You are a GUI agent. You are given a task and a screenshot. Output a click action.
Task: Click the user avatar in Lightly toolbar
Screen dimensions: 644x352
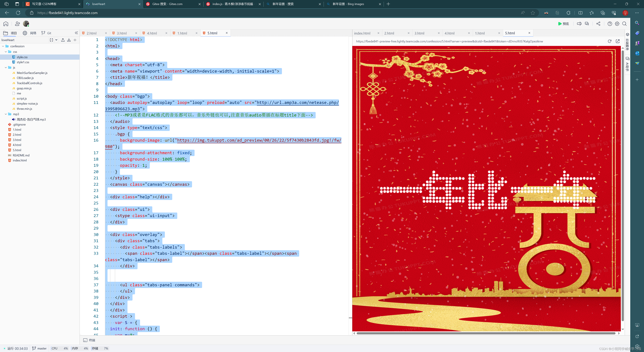click(x=26, y=24)
